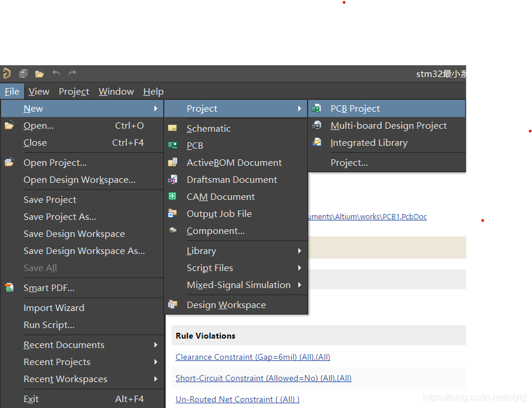The image size is (532, 408).
Task: Click the undo arrow icon
Action: tap(56, 73)
